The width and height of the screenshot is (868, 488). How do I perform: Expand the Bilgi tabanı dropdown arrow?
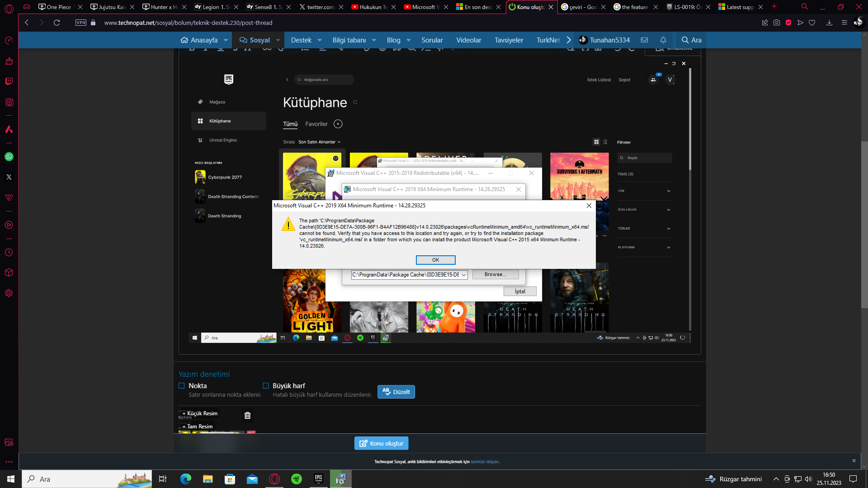click(x=374, y=40)
